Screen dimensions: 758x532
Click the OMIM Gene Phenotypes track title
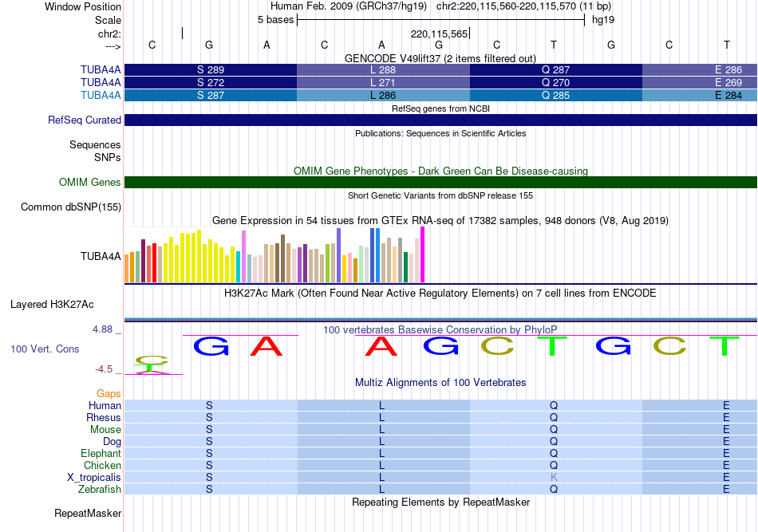point(440,171)
